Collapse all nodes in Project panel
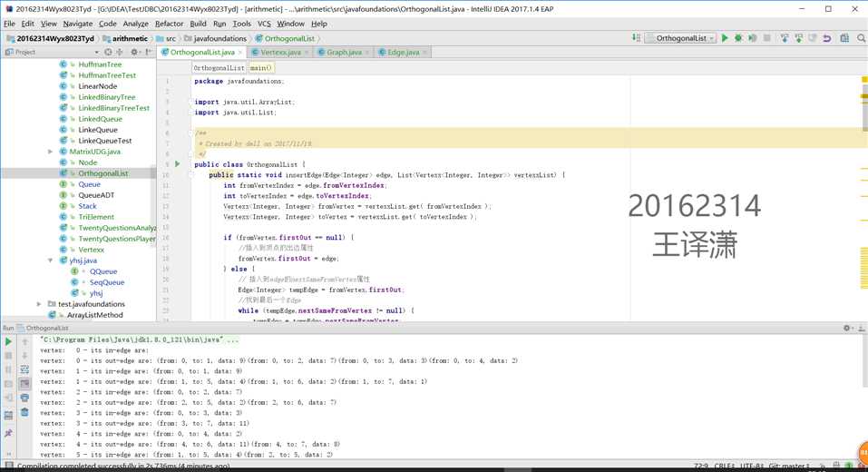This screenshot has height=472, width=868. [x=119, y=52]
